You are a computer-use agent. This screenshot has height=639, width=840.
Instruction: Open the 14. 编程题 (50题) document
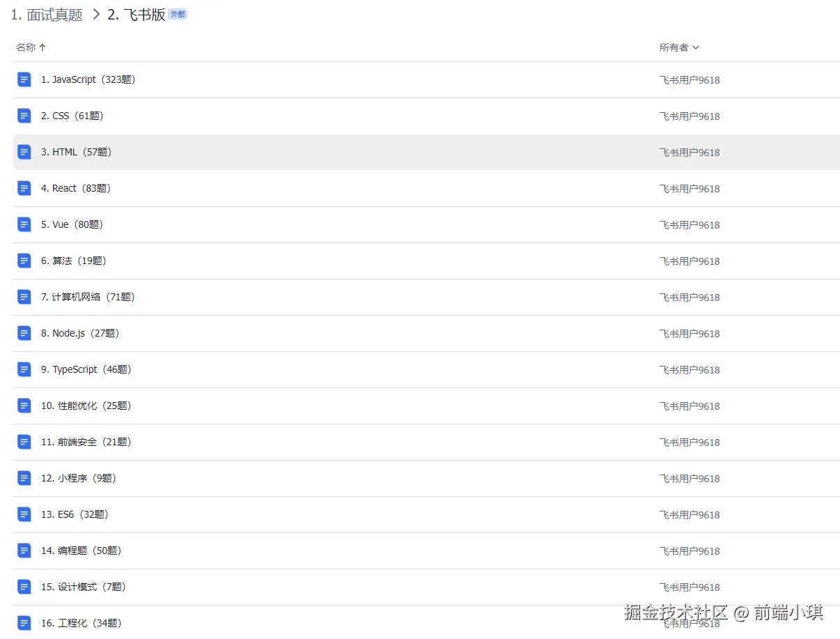[81, 550]
